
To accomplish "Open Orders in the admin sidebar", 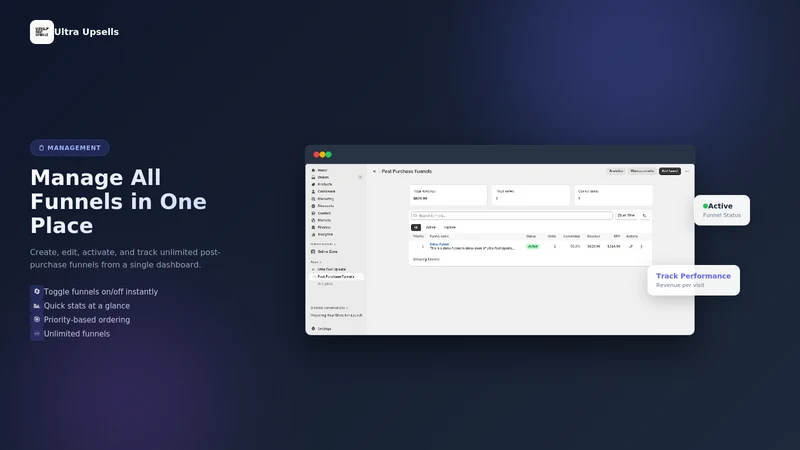I will coord(320,178).
